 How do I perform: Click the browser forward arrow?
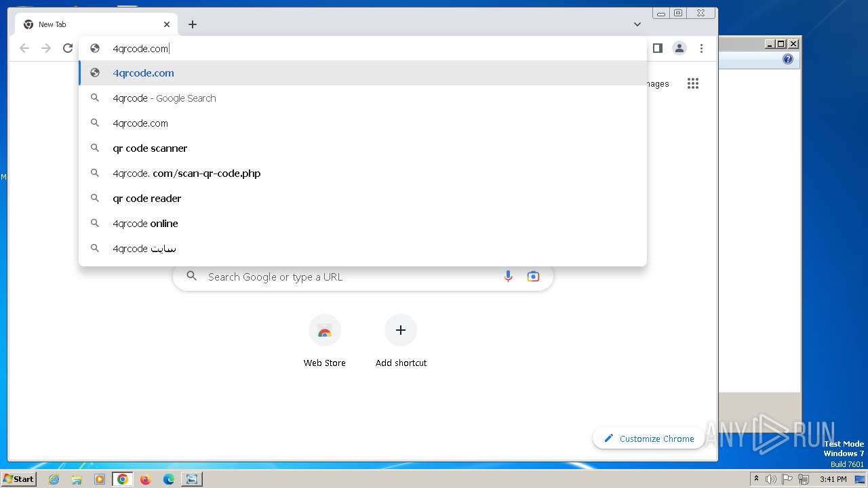46,48
